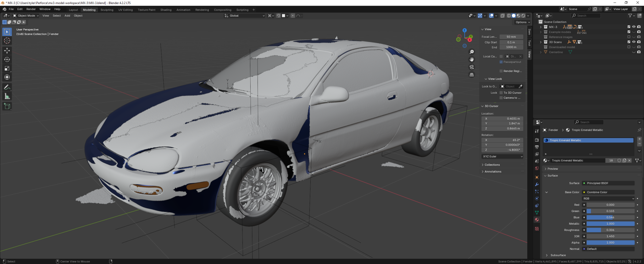Expand the Centerline object tree
This screenshot has width=644, height=264.
[541, 52]
